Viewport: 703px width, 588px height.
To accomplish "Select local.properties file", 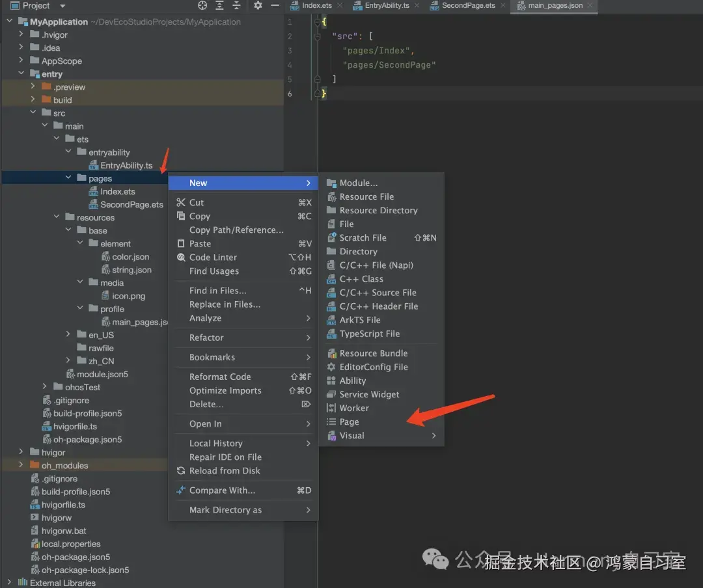I will pyautogui.click(x=66, y=544).
